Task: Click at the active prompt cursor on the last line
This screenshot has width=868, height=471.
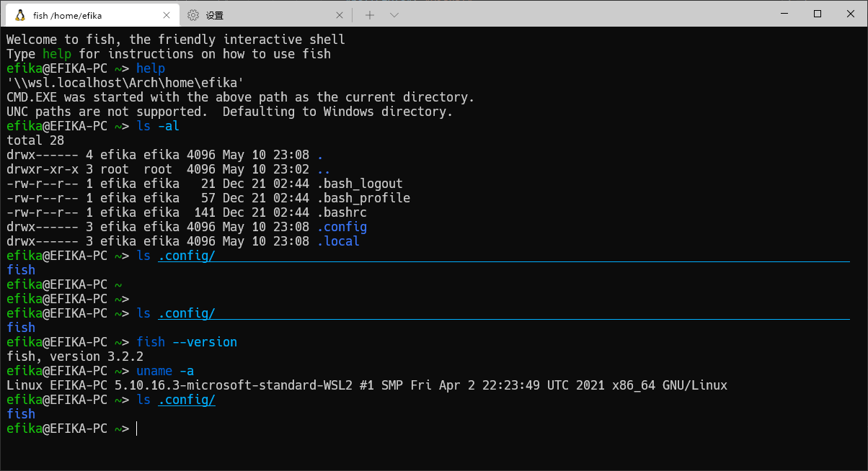Action: 137,429
